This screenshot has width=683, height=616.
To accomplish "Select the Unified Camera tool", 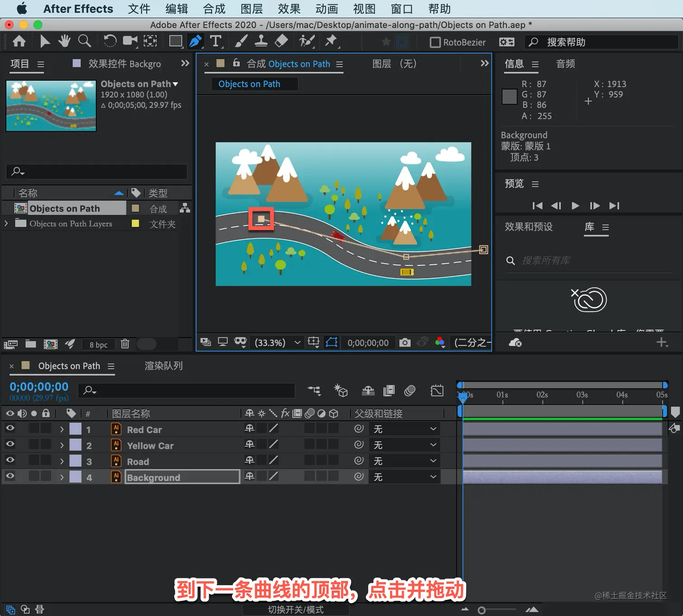I will click(130, 42).
